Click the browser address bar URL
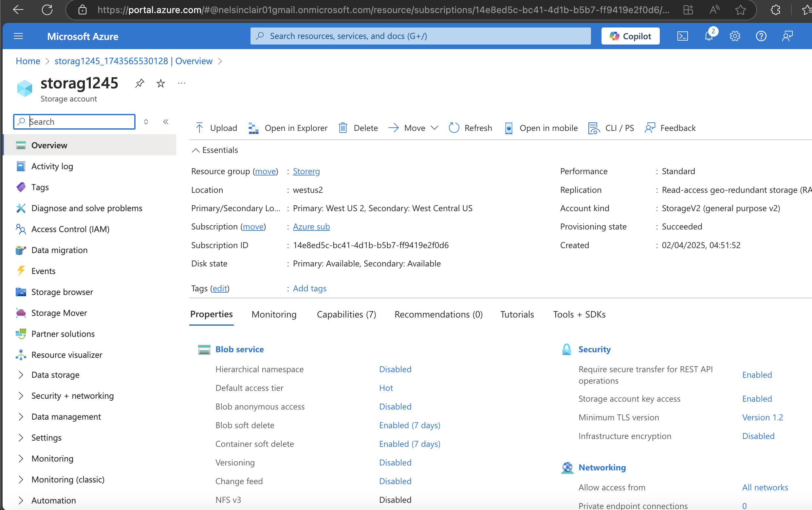Screen dimensions: 812x510 point(383,10)
